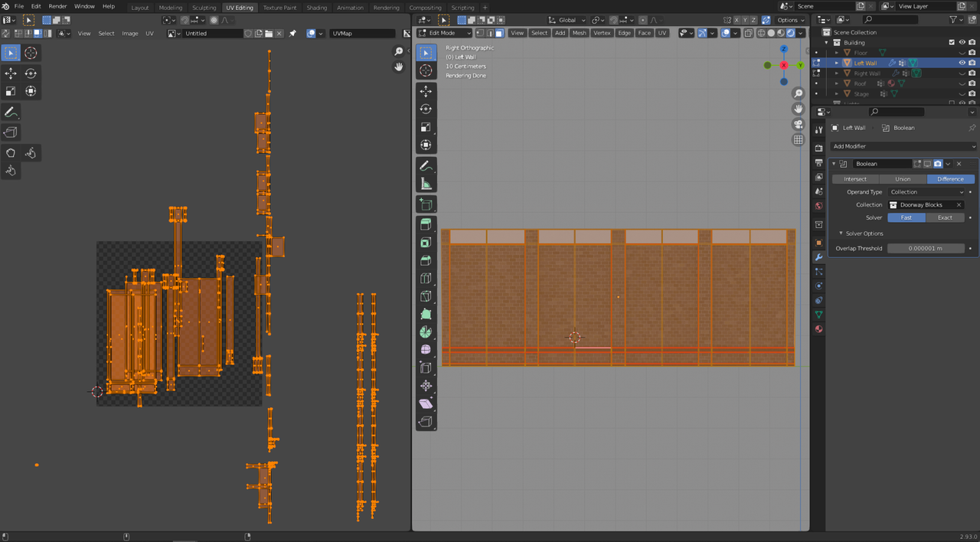Select the Inset Faces tool
This screenshot has width=980, height=542.
point(426,243)
